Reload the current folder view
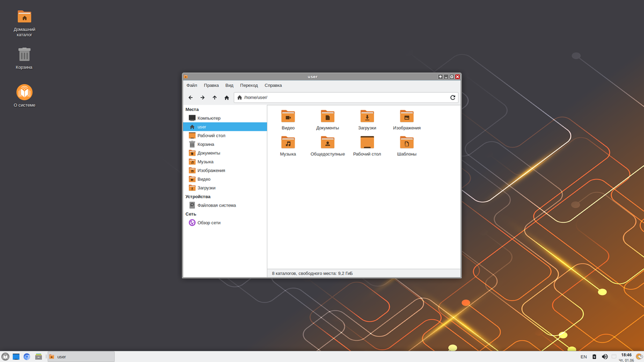The image size is (644, 362). pyautogui.click(x=452, y=98)
